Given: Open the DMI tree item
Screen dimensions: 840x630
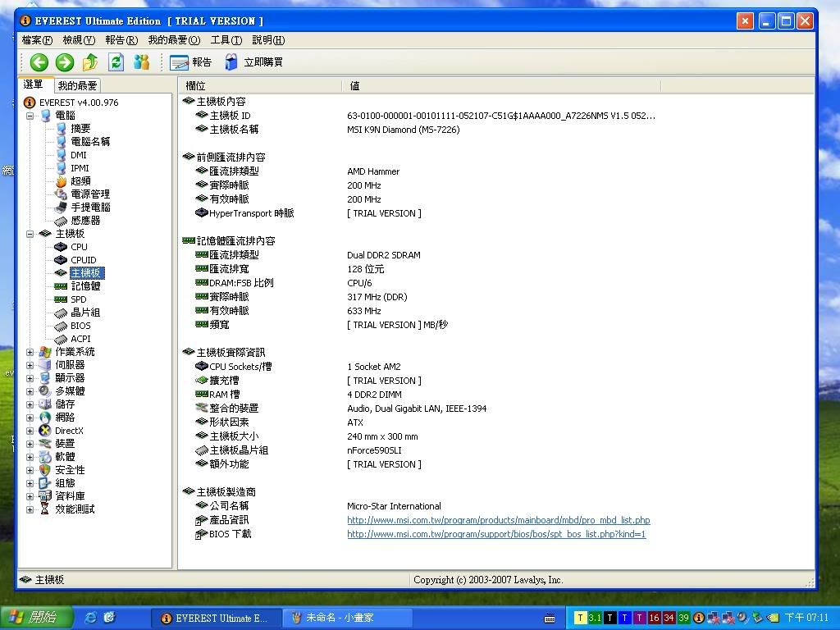Looking at the screenshot, I should (78, 155).
